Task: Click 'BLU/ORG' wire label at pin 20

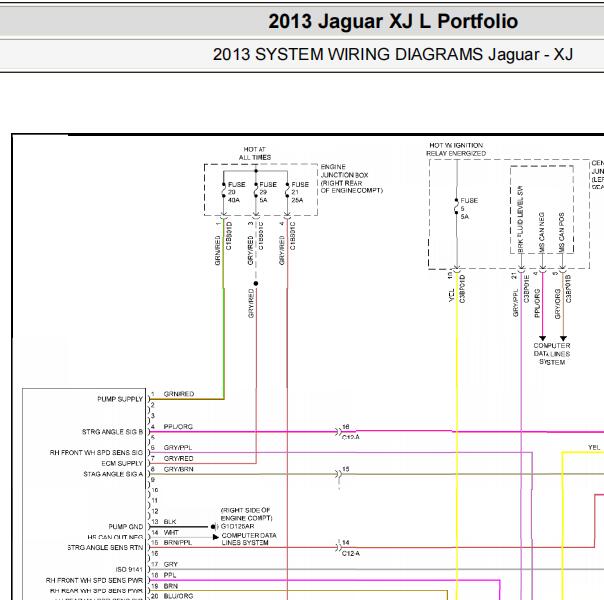Action: pos(178,596)
